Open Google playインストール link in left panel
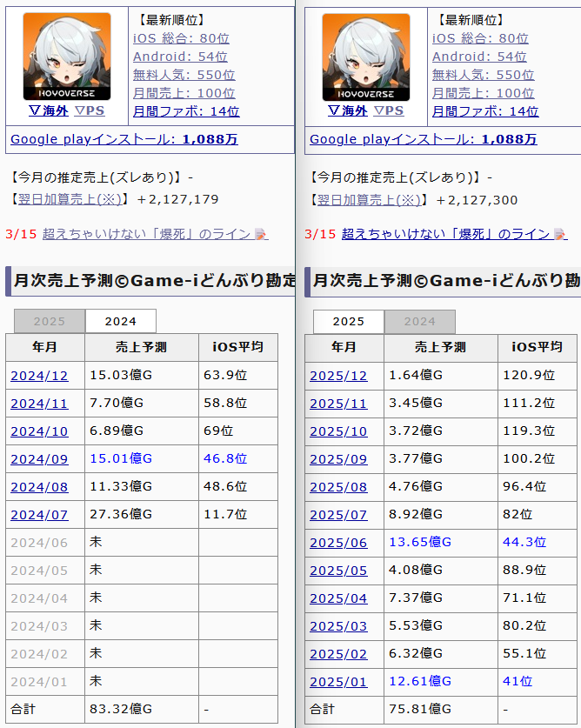The image size is (581, 728). [x=124, y=139]
